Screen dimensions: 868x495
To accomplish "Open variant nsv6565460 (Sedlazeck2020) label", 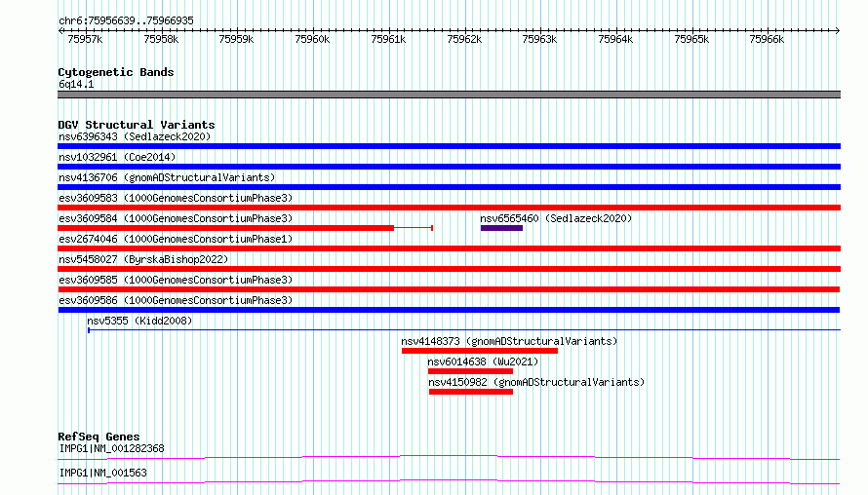I will 556,218.
